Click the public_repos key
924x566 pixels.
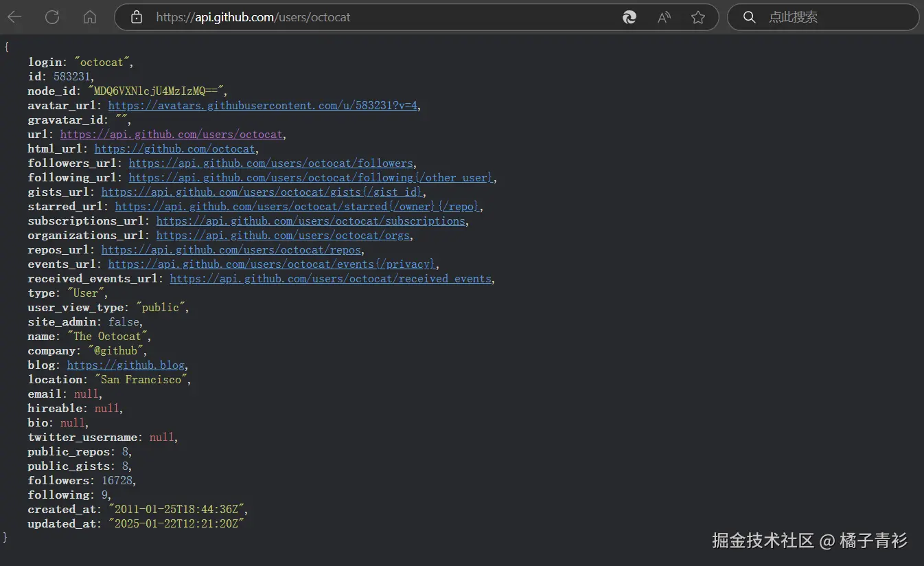[69, 452]
